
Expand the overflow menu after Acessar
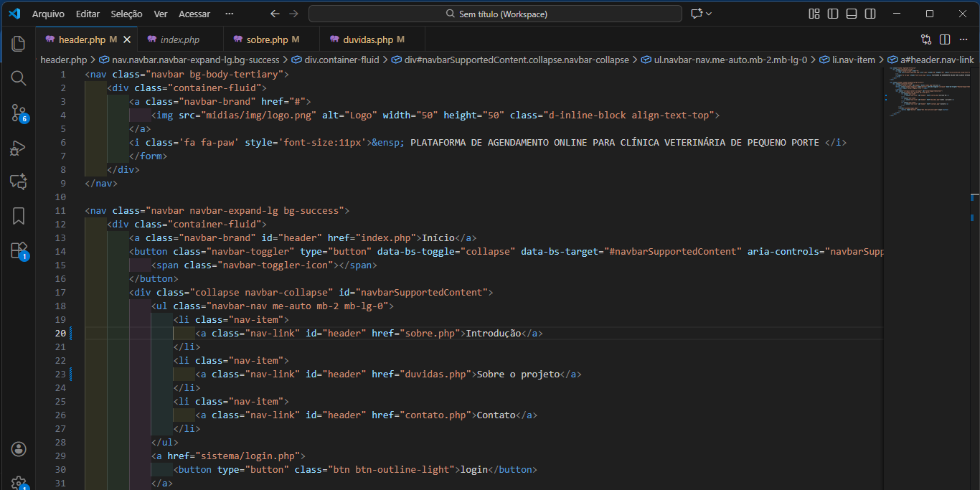229,14
